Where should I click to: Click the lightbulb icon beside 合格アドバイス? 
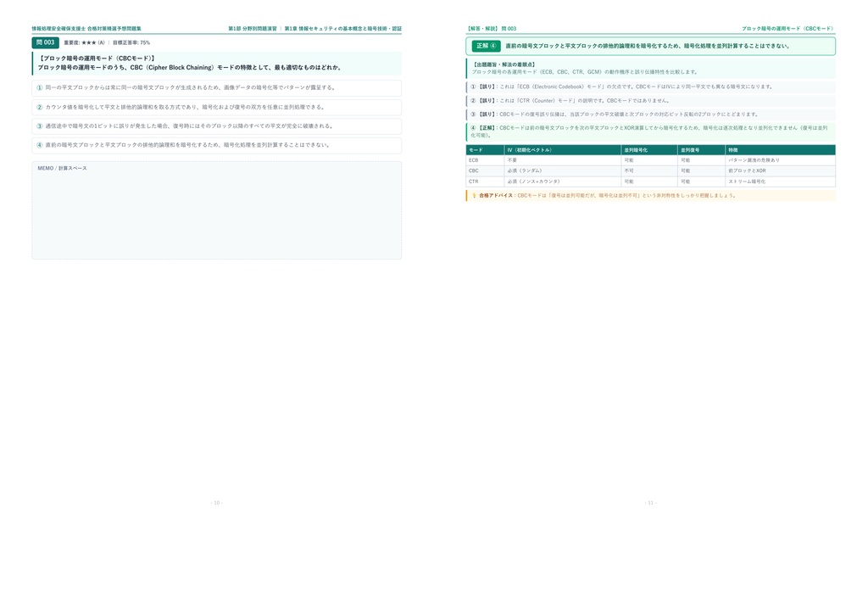(x=474, y=195)
